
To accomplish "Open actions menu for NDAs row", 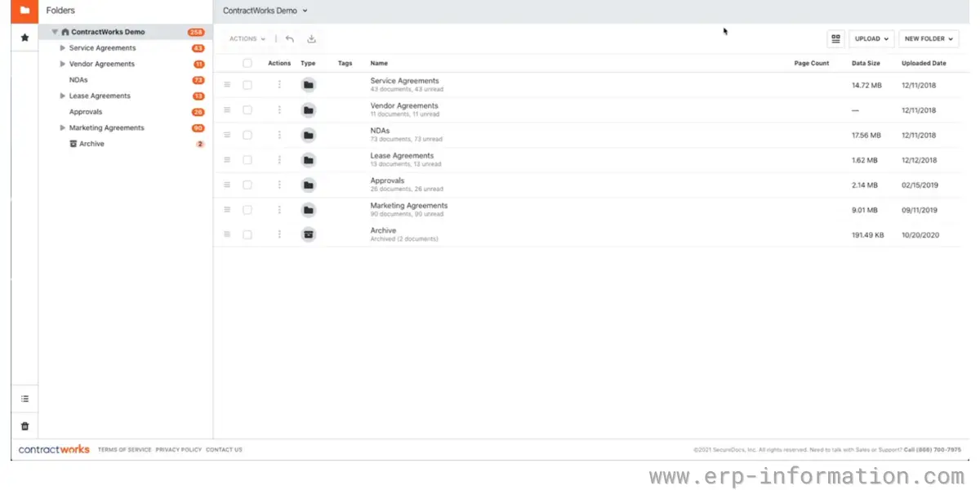I will click(279, 135).
